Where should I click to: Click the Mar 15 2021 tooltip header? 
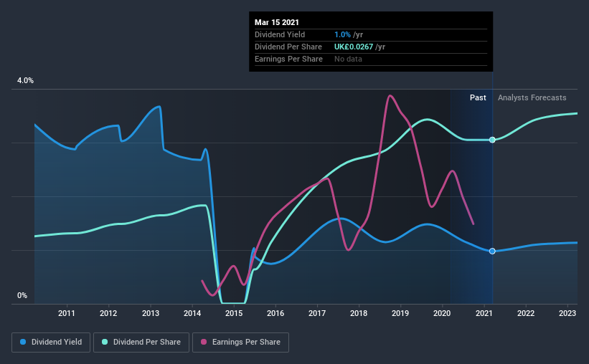(x=277, y=22)
